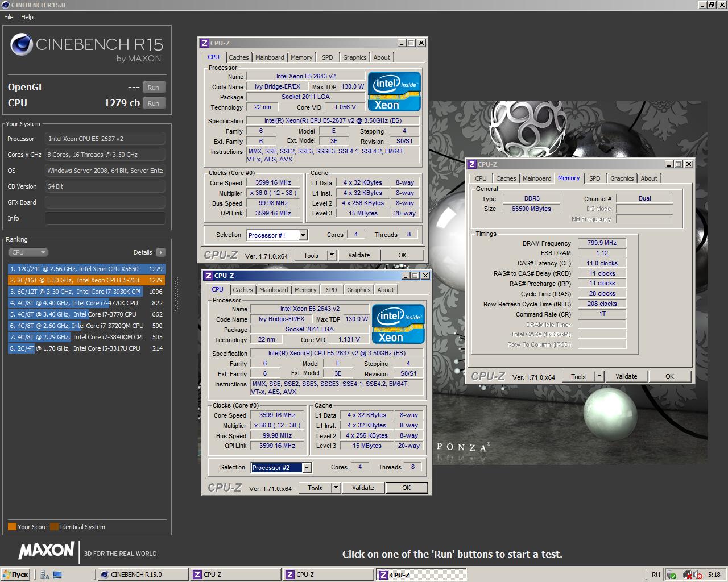Image resolution: width=728 pixels, height=582 pixels.
Task: Click the RU language indicator in the tray
Action: [656, 575]
